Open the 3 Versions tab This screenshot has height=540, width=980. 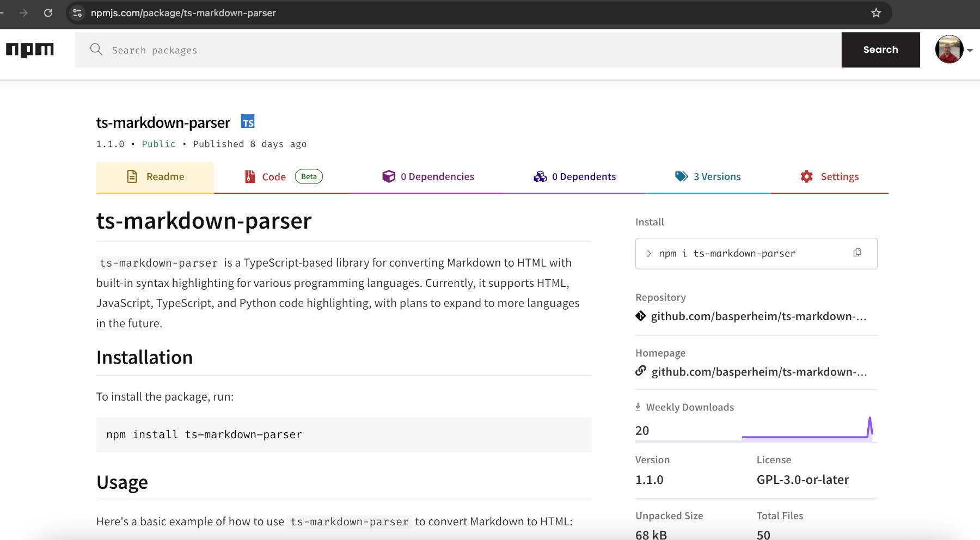coord(708,177)
